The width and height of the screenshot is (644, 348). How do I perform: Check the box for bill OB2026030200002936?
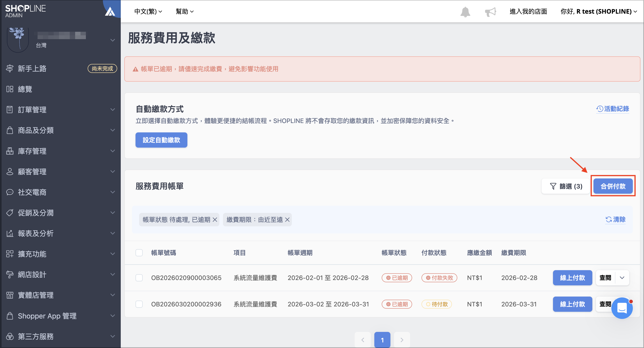[139, 304]
